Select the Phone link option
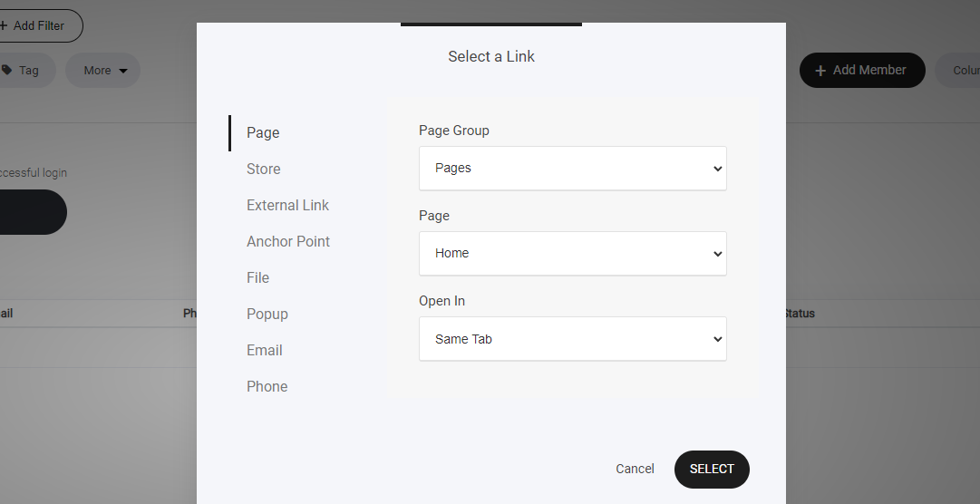 [267, 386]
